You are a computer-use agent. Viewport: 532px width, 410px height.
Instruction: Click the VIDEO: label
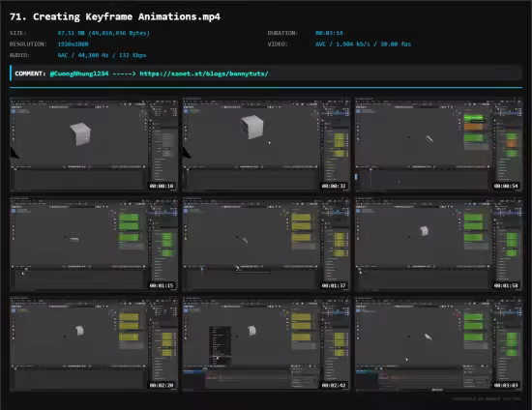point(278,44)
